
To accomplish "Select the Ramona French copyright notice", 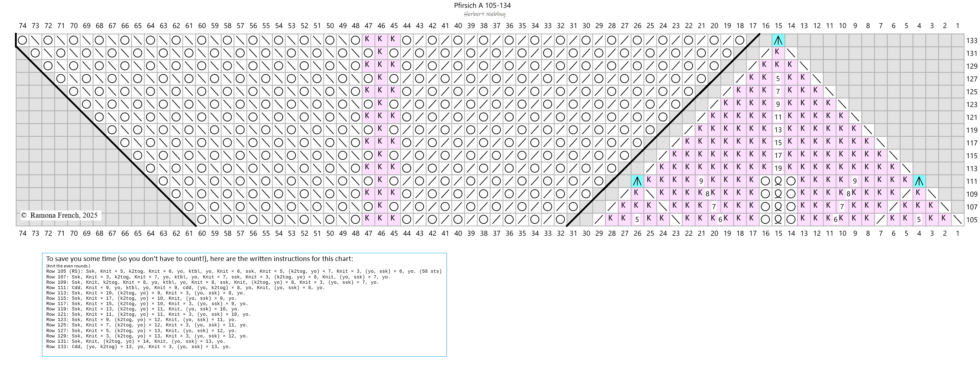I will [x=59, y=215].
